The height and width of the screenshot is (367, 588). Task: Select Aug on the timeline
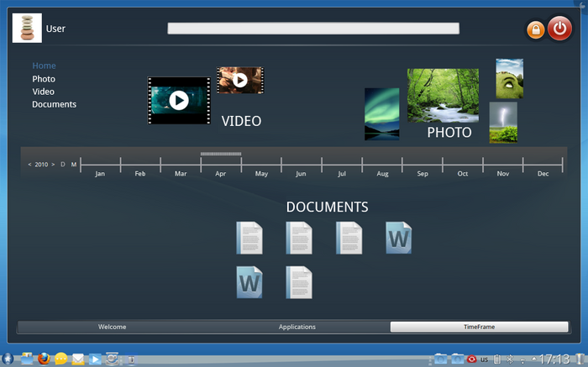[382, 174]
